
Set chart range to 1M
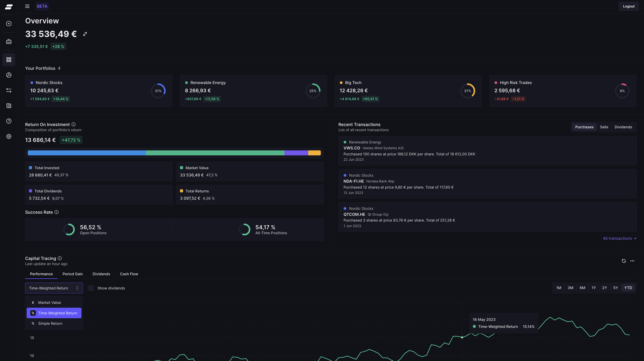559,288
